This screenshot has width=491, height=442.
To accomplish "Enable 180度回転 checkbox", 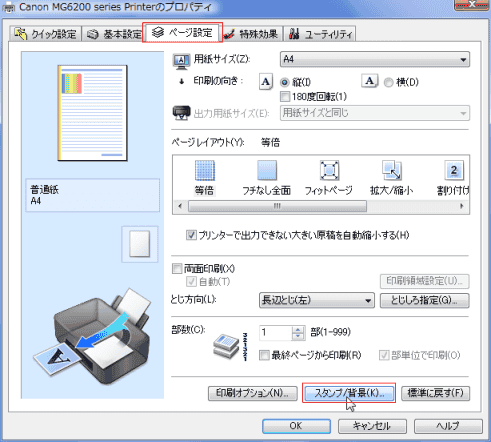I will (285, 97).
